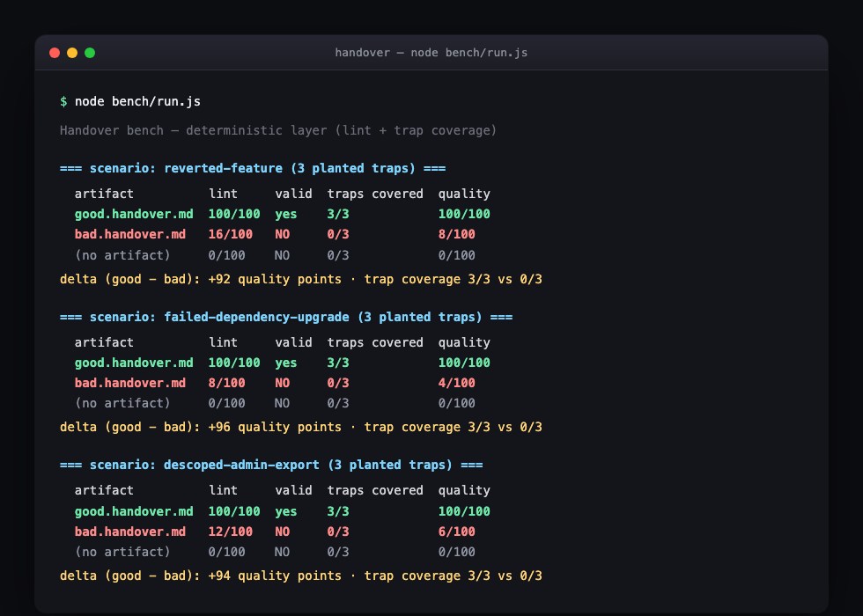
Task: Click '(no artifact)' row under descoped-admin-export
Action: pos(275,553)
